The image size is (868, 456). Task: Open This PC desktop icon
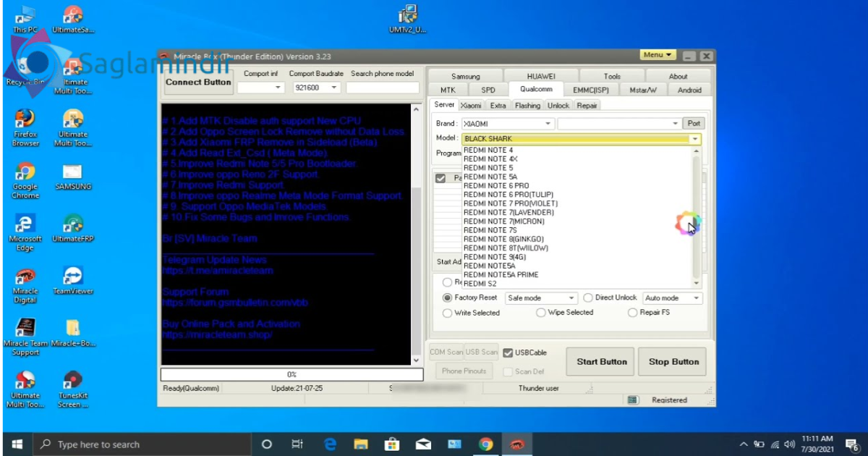coord(25,20)
